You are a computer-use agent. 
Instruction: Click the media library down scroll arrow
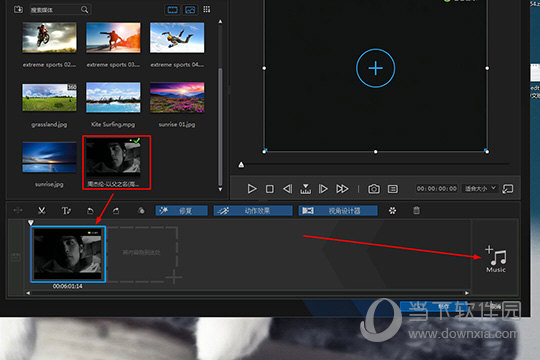pyautogui.click(x=220, y=189)
